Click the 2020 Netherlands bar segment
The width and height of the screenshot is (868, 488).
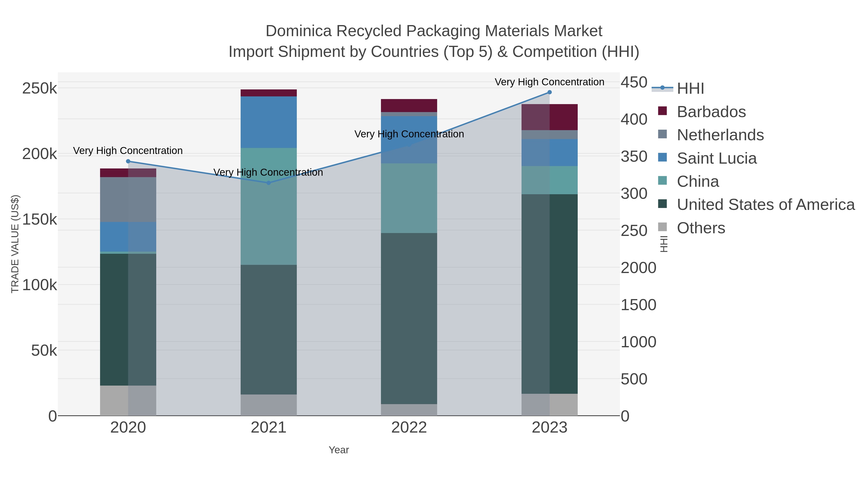point(128,199)
